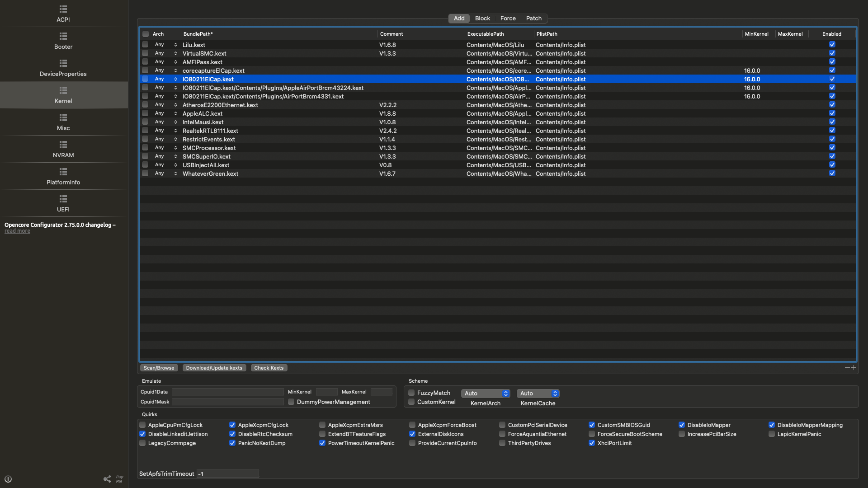Click the SetApfsTrimTimeout value field
The width and height of the screenshot is (868, 488).
coord(228,474)
